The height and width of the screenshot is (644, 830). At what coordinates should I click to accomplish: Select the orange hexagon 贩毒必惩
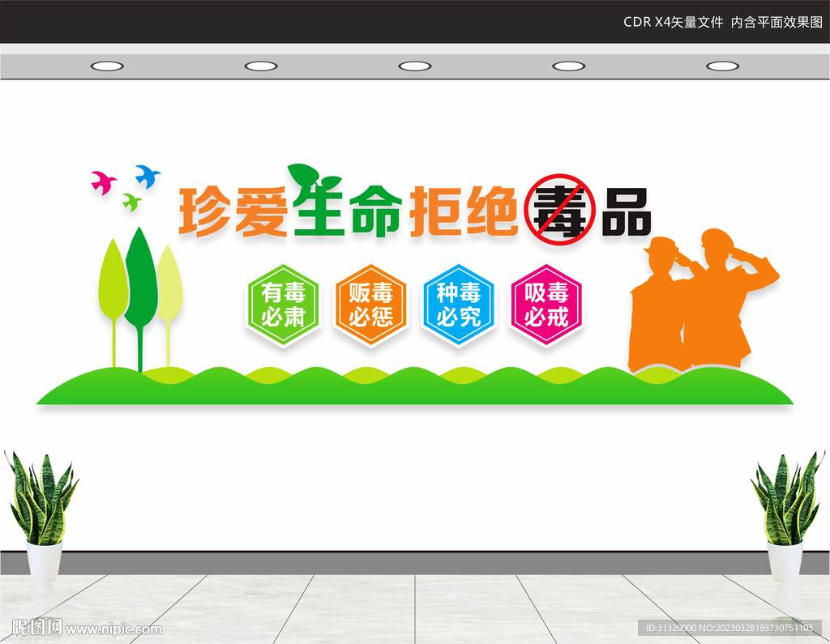coord(371,305)
